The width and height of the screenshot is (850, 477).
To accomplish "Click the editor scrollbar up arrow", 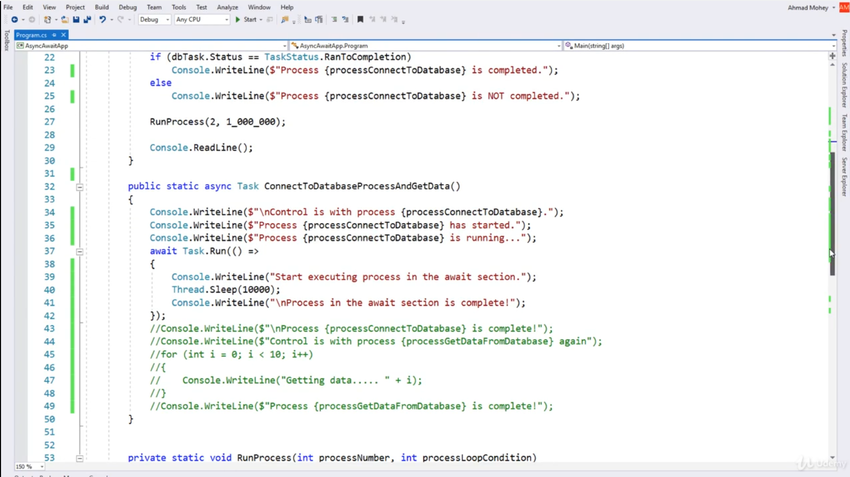I will click(833, 64).
